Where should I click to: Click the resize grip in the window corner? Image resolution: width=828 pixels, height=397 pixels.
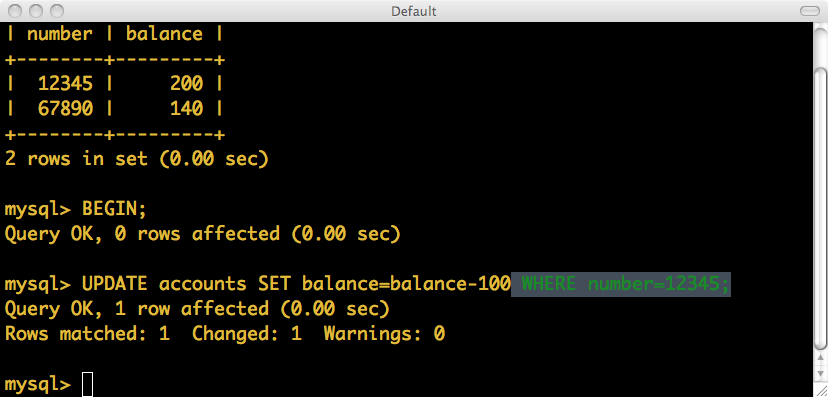click(x=820, y=390)
